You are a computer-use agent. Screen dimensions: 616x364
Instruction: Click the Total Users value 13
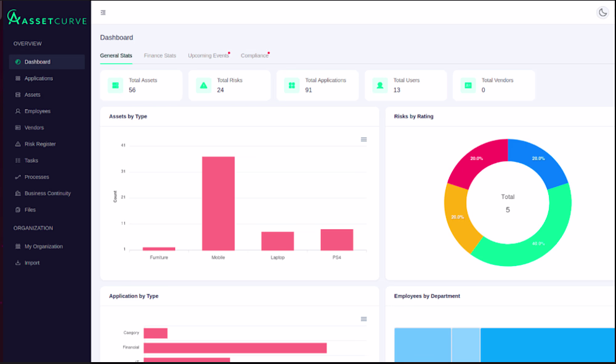(397, 91)
